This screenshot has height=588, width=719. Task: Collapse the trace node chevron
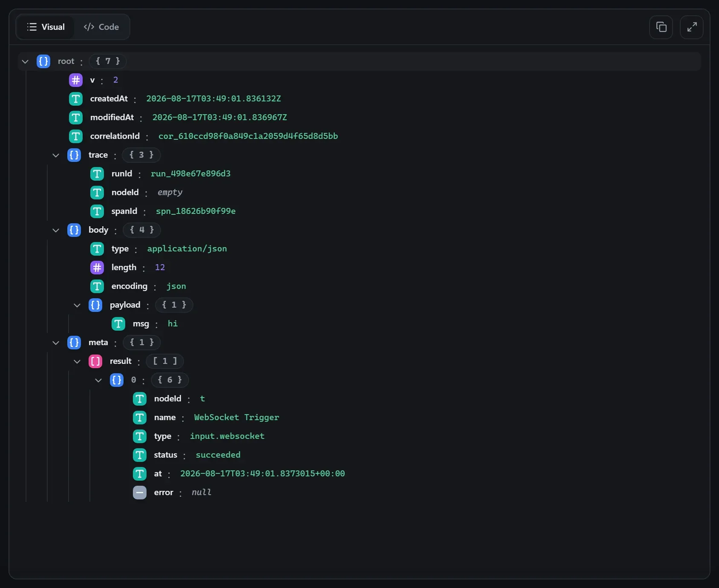tap(56, 155)
